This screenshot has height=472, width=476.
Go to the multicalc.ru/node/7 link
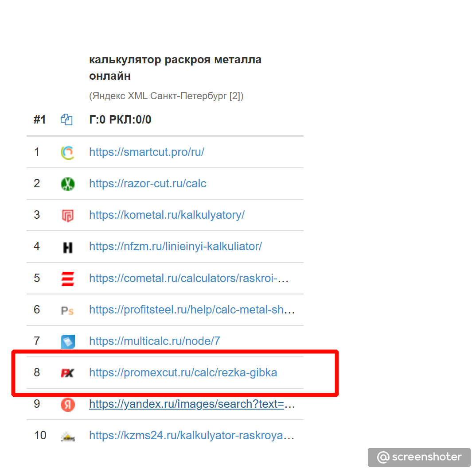point(155,341)
